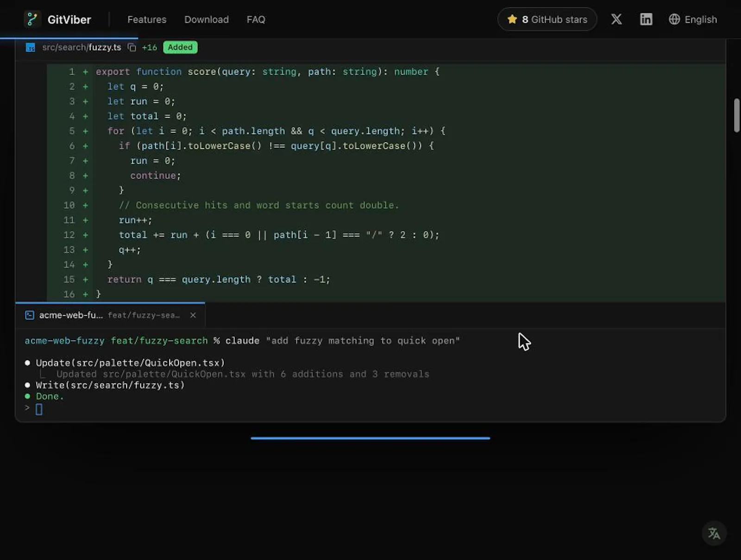
Task: Open the X (Twitter) profile icon
Action: [x=616, y=19]
